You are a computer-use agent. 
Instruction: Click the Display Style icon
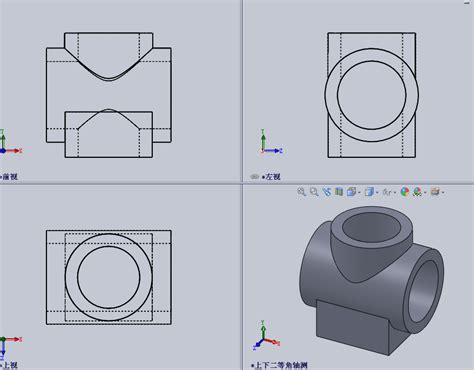369,192
